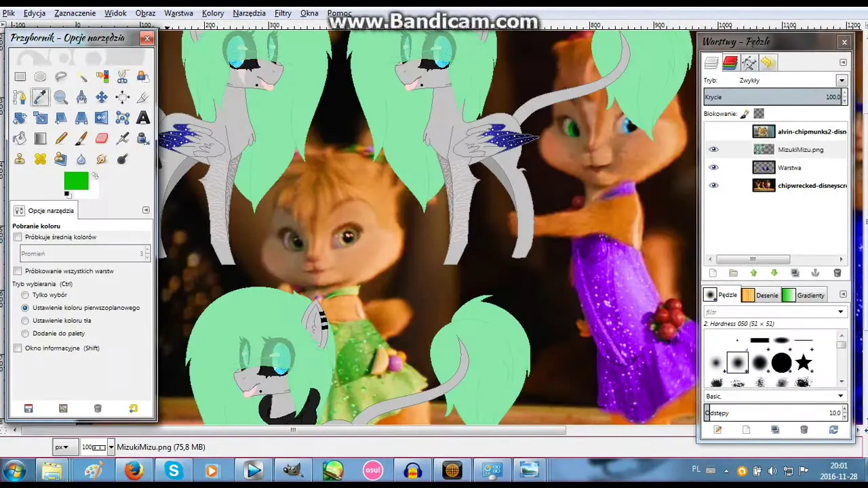Hide the MizukiMizu.png layer via eye icon
This screenshot has height=488, width=868.
713,150
